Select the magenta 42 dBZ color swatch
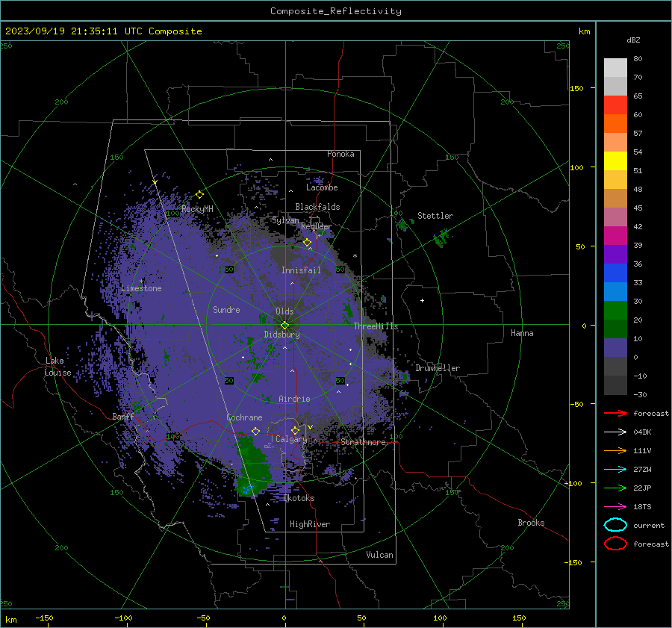This screenshot has height=628, width=672. coord(615,235)
